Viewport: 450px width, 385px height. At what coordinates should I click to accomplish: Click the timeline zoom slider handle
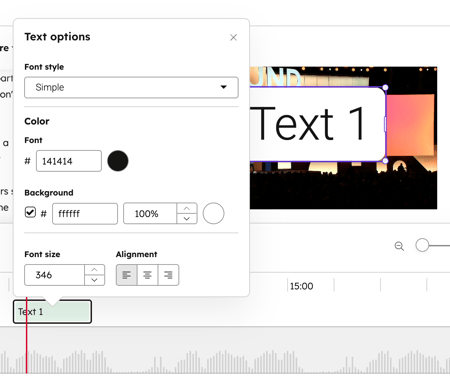[422, 245]
